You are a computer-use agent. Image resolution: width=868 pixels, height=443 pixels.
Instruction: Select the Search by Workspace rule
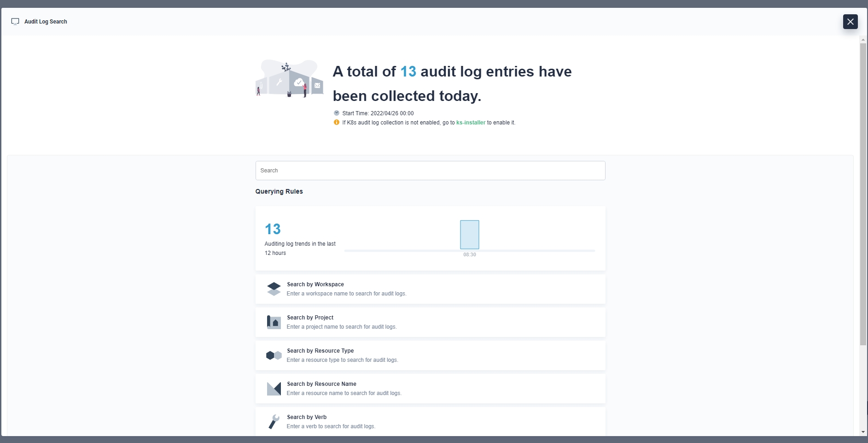pyautogui.click(x=430, y=289)
